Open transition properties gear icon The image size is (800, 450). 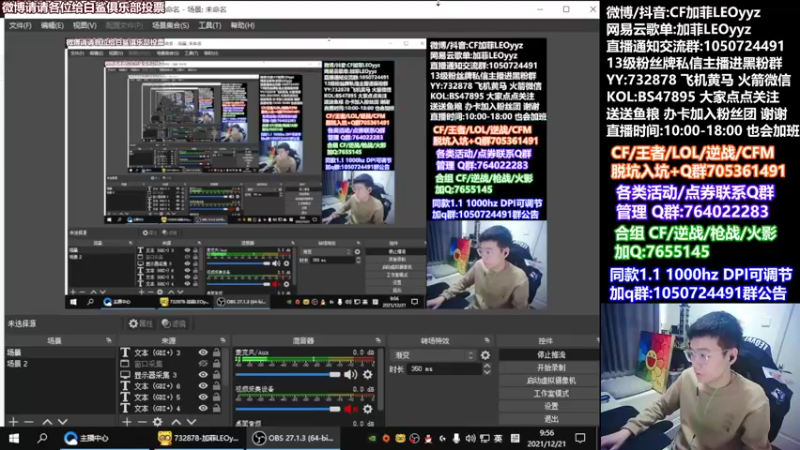point(485,355)
